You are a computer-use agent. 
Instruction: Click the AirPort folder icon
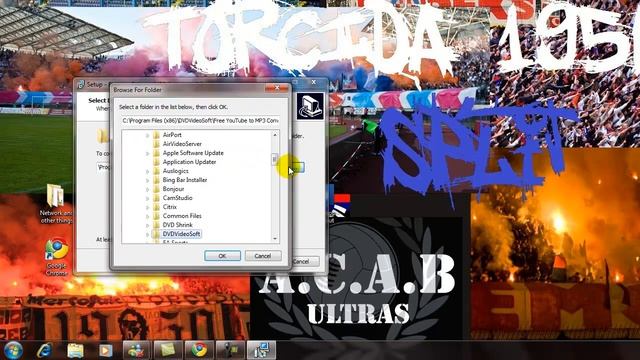click(156, 135)
